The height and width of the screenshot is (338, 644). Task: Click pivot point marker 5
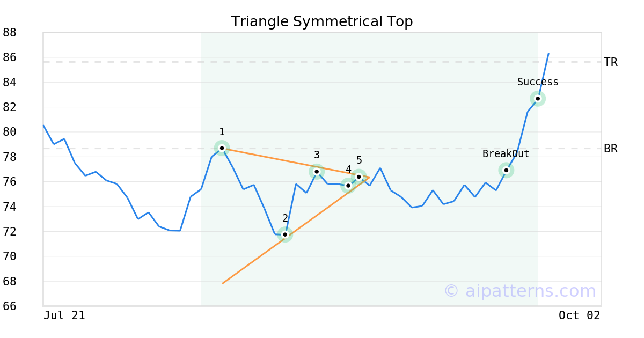(358, 177)
